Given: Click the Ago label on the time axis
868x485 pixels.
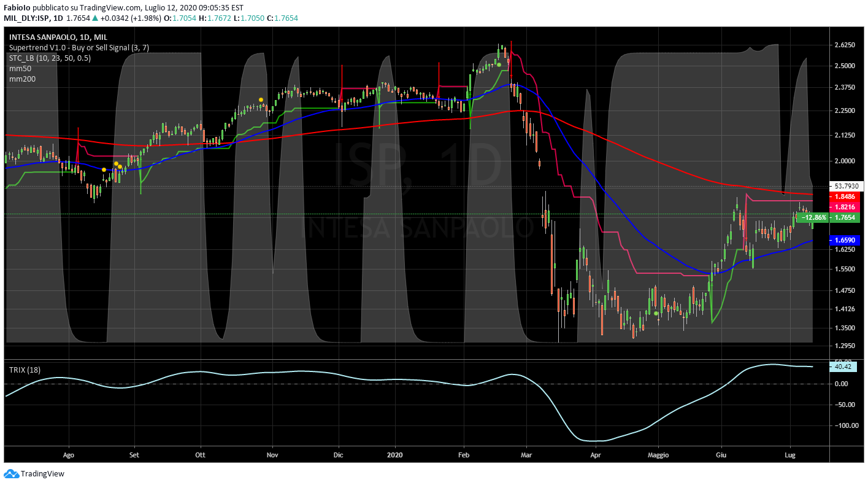Looking at the screenshot, I should pos(69,455).
